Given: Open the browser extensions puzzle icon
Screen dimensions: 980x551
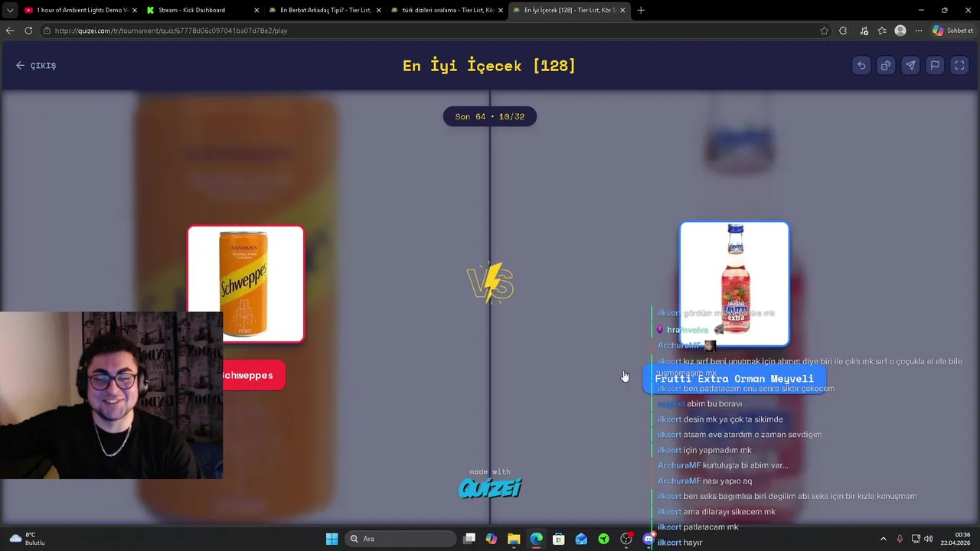Looking at the screenshot, I should coord(843,31).
